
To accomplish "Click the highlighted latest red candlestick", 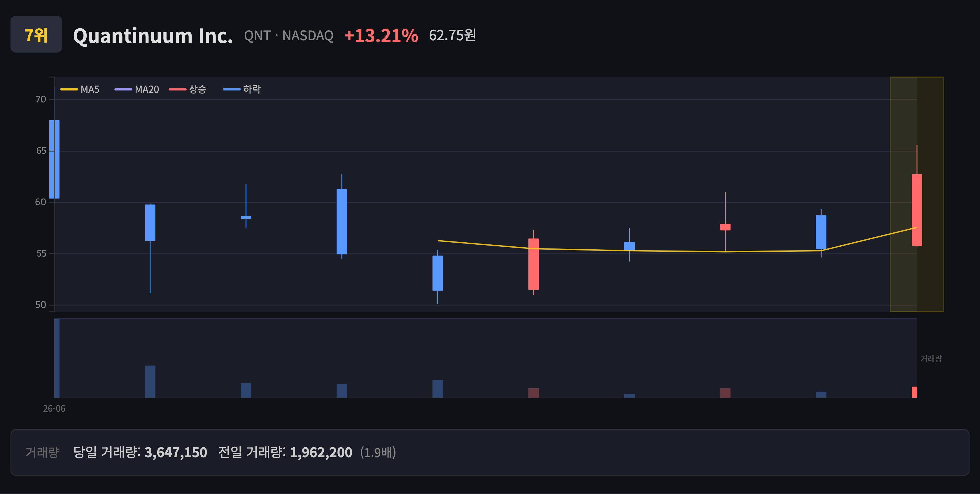I will point(917,210).
